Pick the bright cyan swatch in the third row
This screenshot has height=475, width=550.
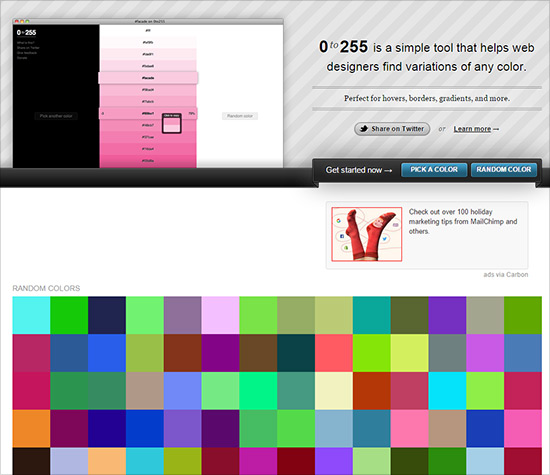(x=447, y=391)
